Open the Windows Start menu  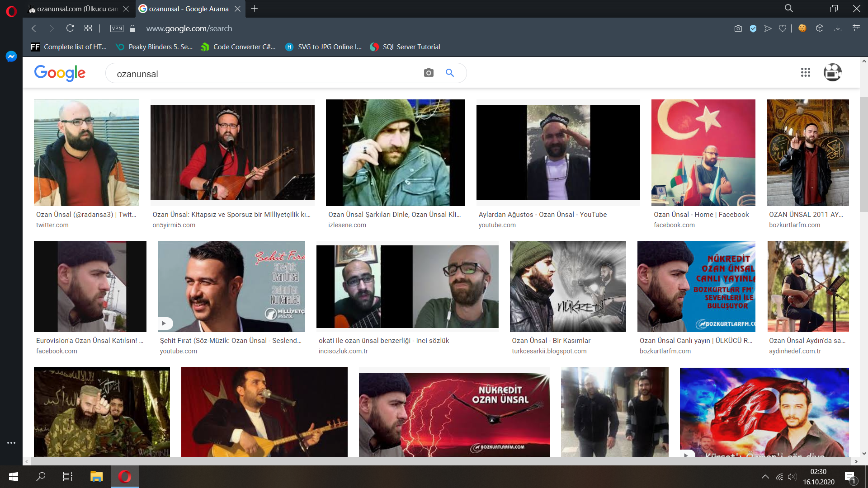(x=14, y=477)
